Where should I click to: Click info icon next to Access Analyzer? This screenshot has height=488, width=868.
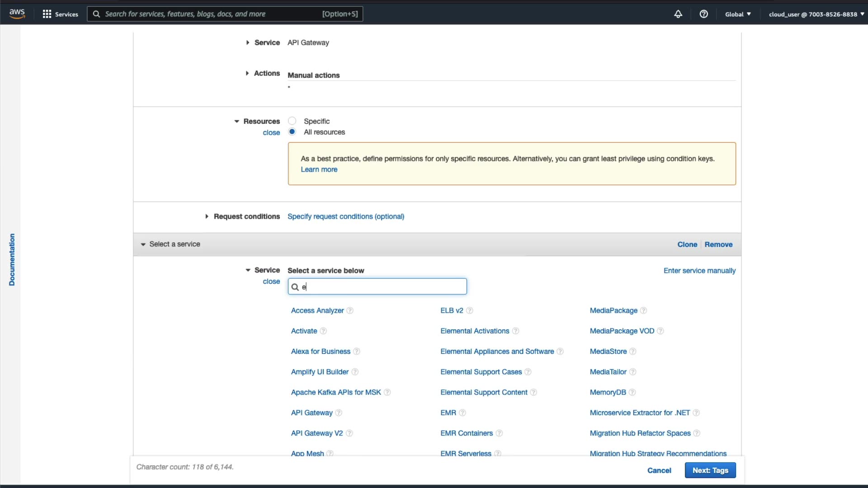coord(350,310)
